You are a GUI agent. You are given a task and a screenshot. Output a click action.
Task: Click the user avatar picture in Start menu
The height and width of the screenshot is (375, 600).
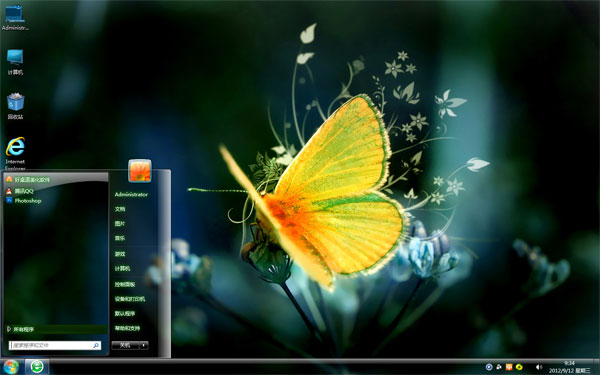[140, 171]
